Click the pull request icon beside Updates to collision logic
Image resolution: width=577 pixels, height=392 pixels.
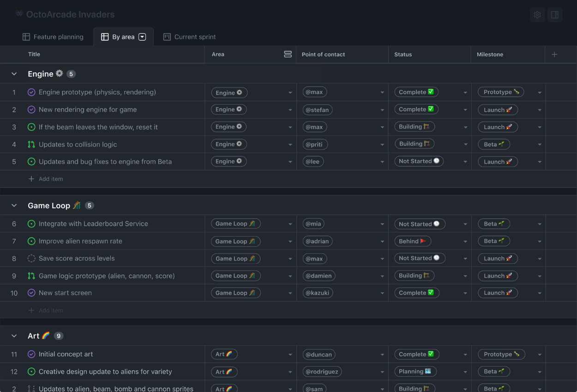click(x=31, y=144)
